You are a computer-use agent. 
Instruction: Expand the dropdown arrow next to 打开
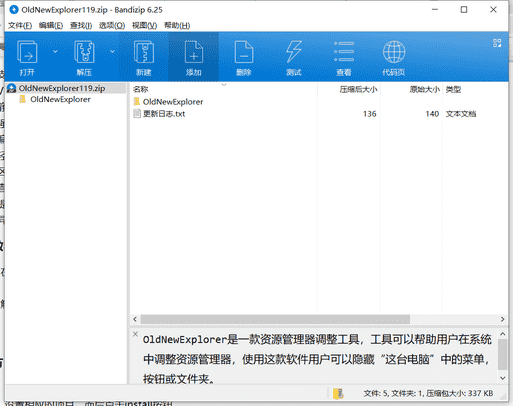tap(55, 51)
